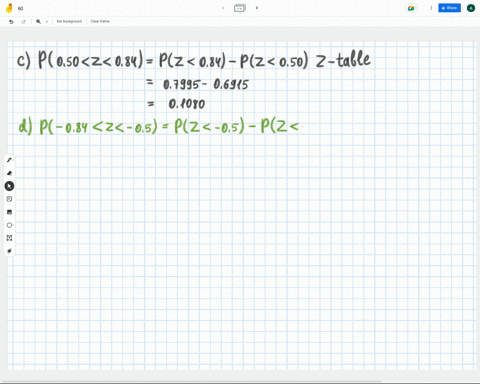
Task: Go to the next frame
Action: tap(257, 8)
